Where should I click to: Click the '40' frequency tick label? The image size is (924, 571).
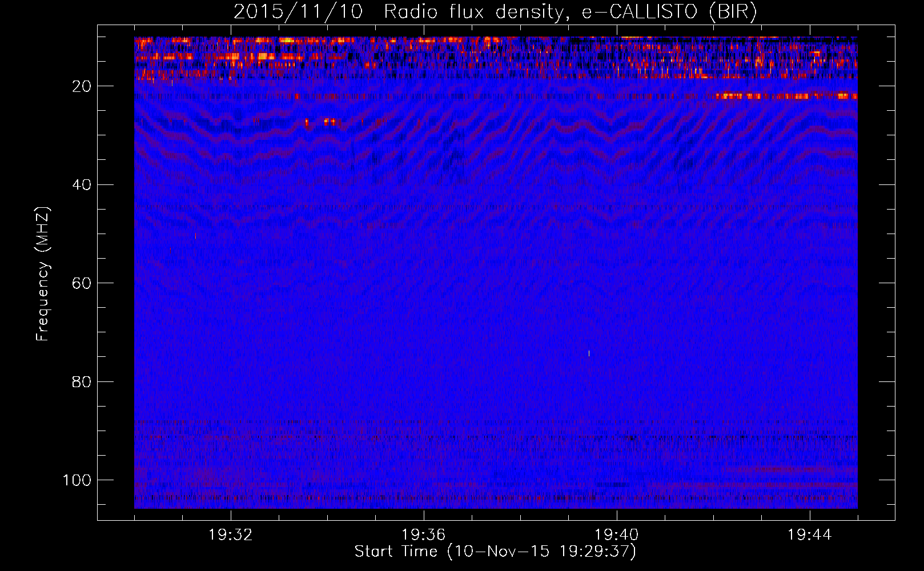(82, 185)
